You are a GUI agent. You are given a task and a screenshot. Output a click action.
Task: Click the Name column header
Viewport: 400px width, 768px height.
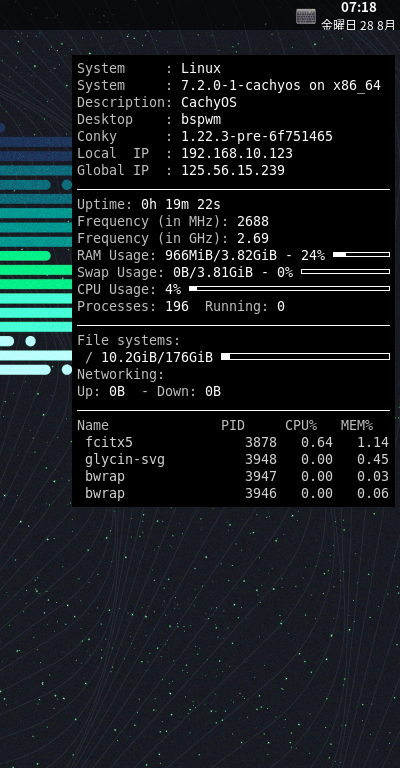coord(93,425)
